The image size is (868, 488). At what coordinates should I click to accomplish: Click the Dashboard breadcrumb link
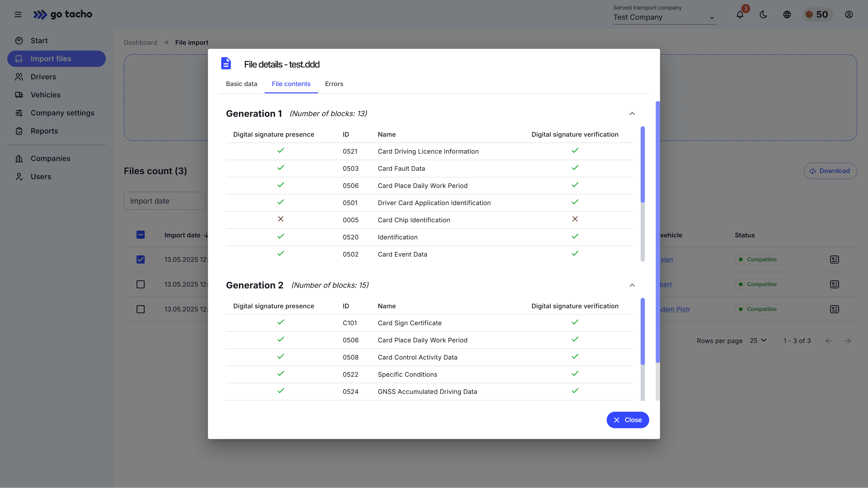click(141, 43)
